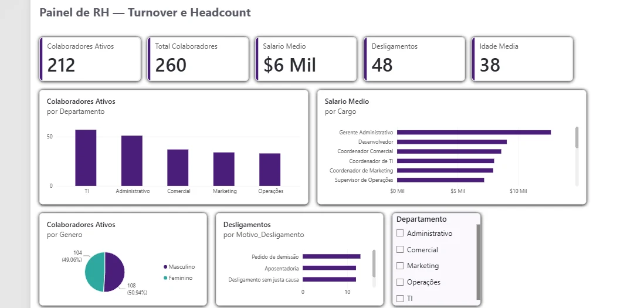The image size is (644, 308).
Task: Click the Salario Medio chart scrollbar
Action: [x=577, y=137]
